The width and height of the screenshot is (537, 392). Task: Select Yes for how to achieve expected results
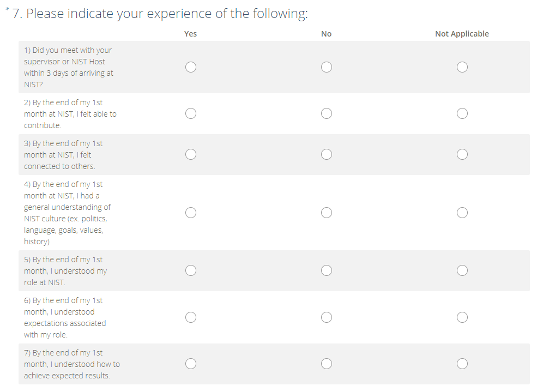(x=191, y=364)
